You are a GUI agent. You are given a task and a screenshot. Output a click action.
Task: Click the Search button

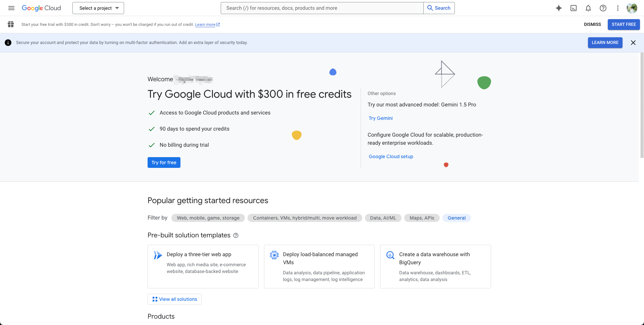click(439, 8)
